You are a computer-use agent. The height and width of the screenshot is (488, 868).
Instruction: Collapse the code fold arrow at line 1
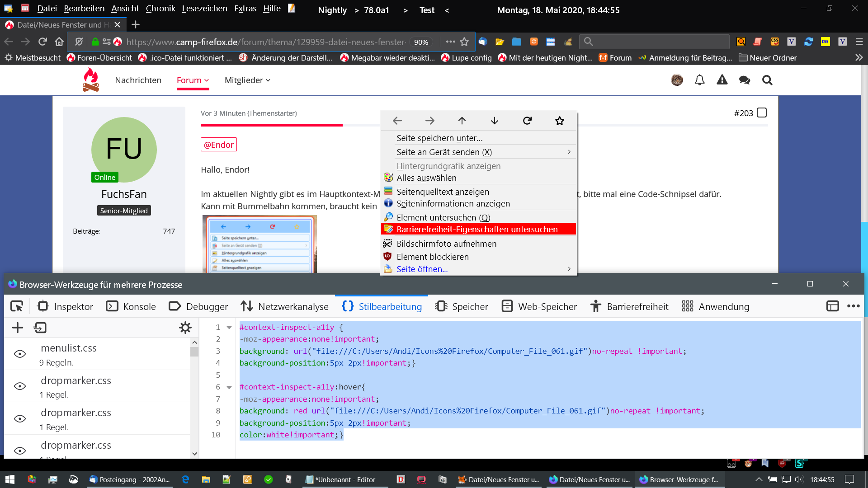[229, 328]
